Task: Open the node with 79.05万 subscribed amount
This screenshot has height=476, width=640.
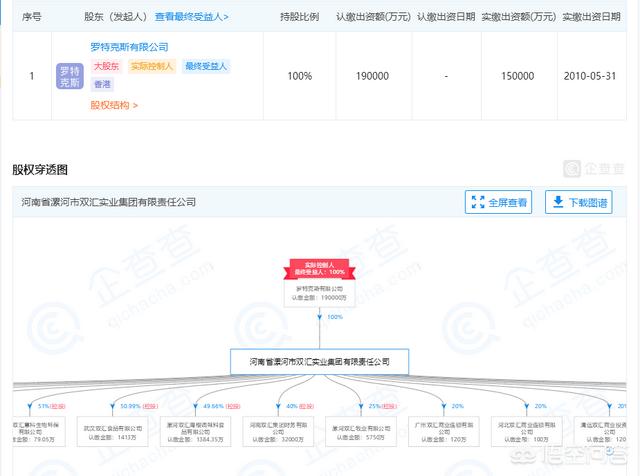Action: (39, 432)
